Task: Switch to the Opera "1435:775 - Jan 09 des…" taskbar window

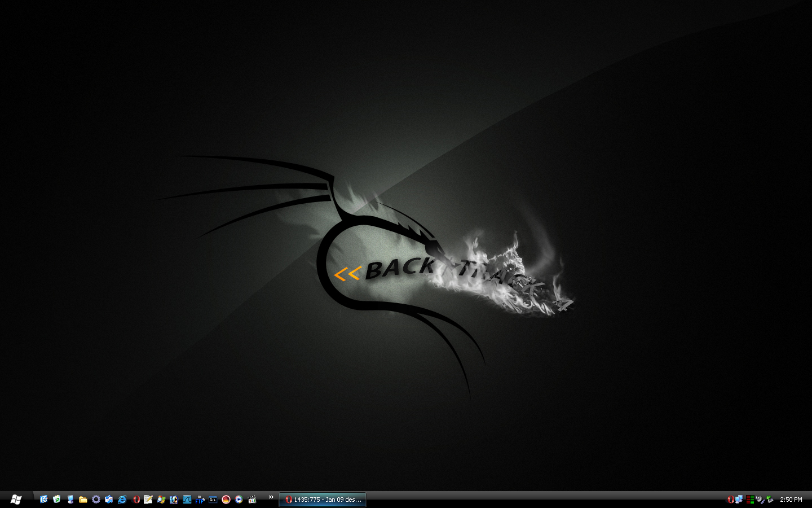Action: [323, 500]
